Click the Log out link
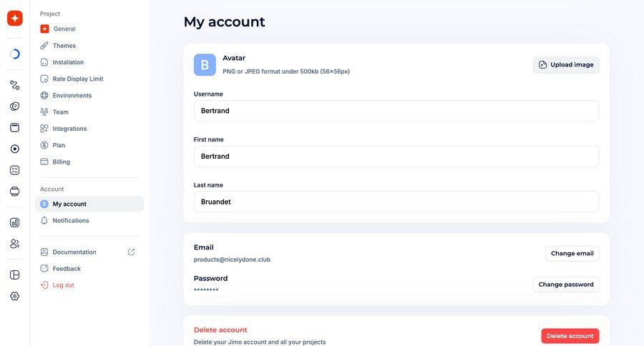Viewport: 644px width, 346px height. pyautogui.click(x=63, y=285)
